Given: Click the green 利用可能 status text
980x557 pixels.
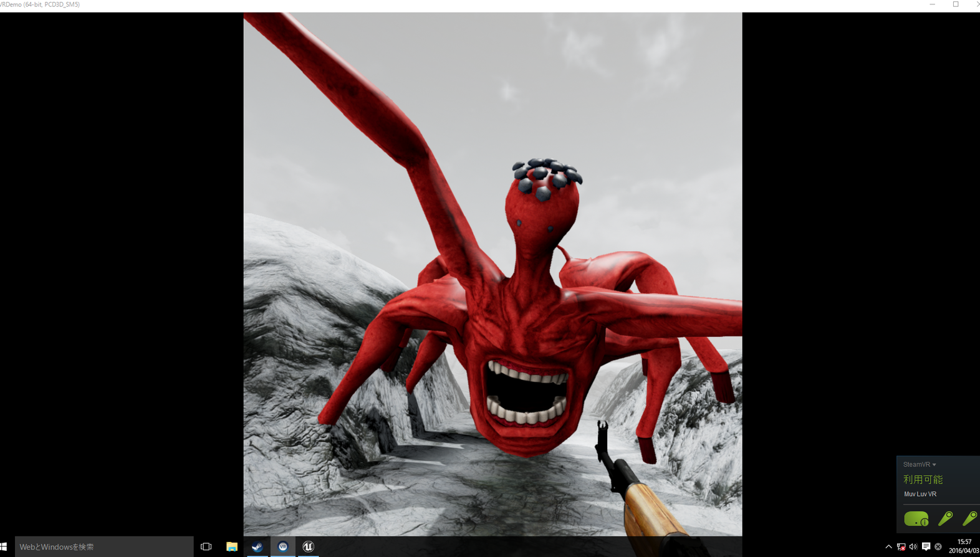Looking at the screenshot, I should [923, 479].
